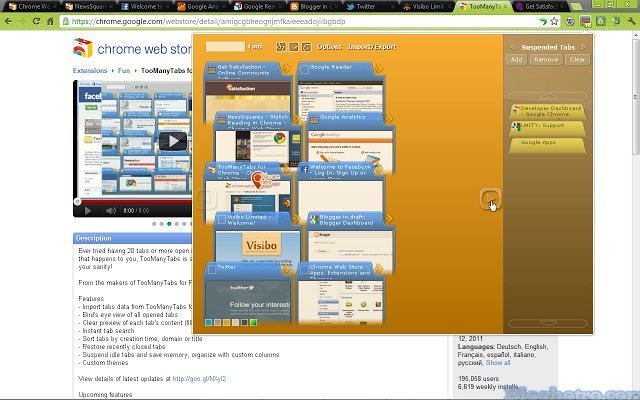Select the blue theme color swatch

(x=208, y=322)
